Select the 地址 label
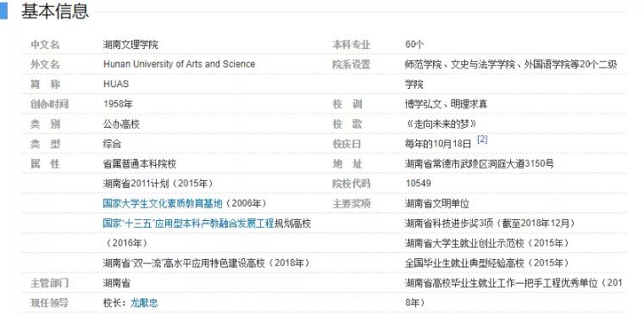The width and height of the screenshot is (644, 314). (x=347, y=164)
